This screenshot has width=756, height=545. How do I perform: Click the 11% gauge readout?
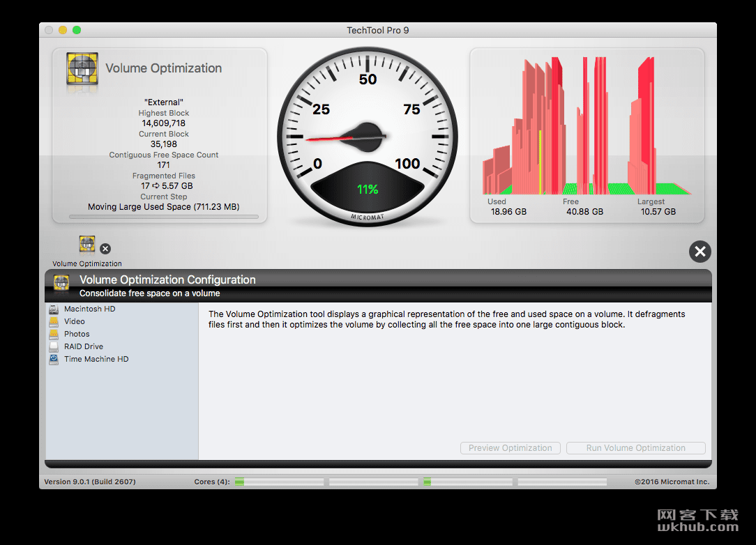point(368,190)
